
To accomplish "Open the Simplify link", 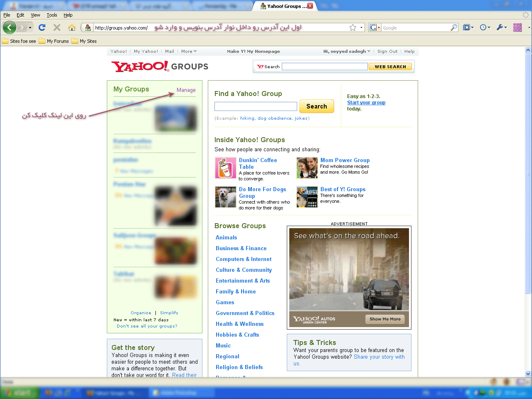I will (x=169, y=313).
